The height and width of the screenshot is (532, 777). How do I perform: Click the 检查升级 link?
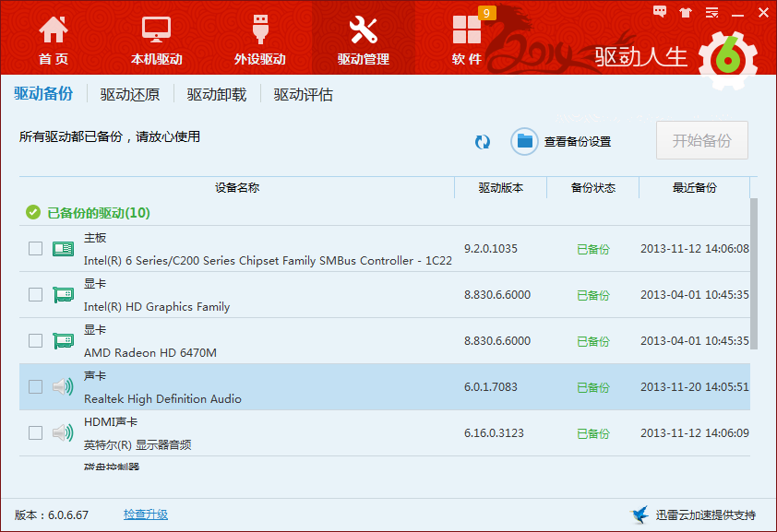(146, 514)
